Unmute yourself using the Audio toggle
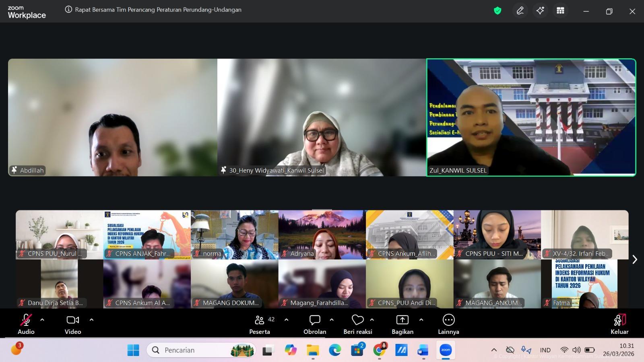 click(26, 320)
